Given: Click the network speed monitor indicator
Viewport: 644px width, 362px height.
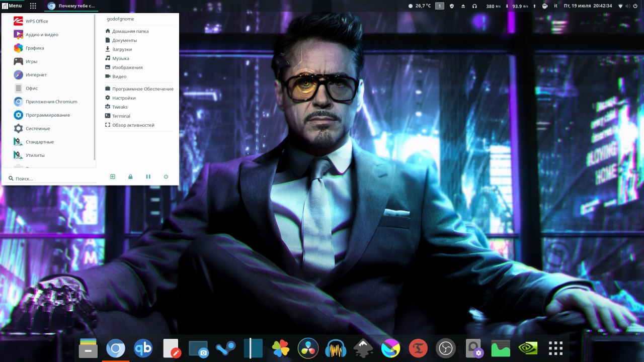Looking at the screenshot, I should tap(511, 6).
